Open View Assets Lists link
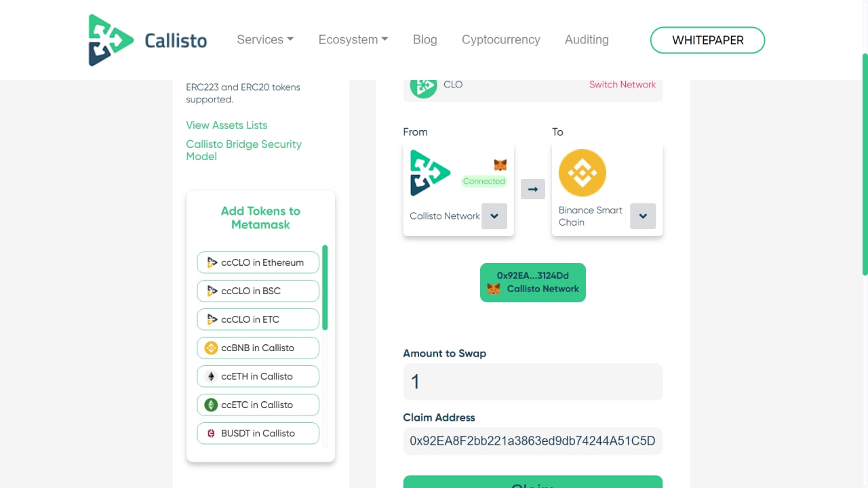Viewport: 868px width, 488px height. [x=226, y=125]
